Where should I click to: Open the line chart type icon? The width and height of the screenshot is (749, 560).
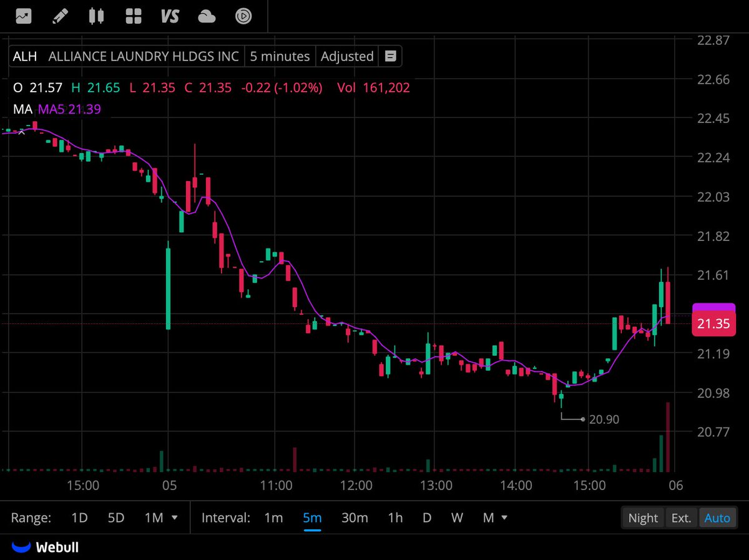[x=24, y=16]
